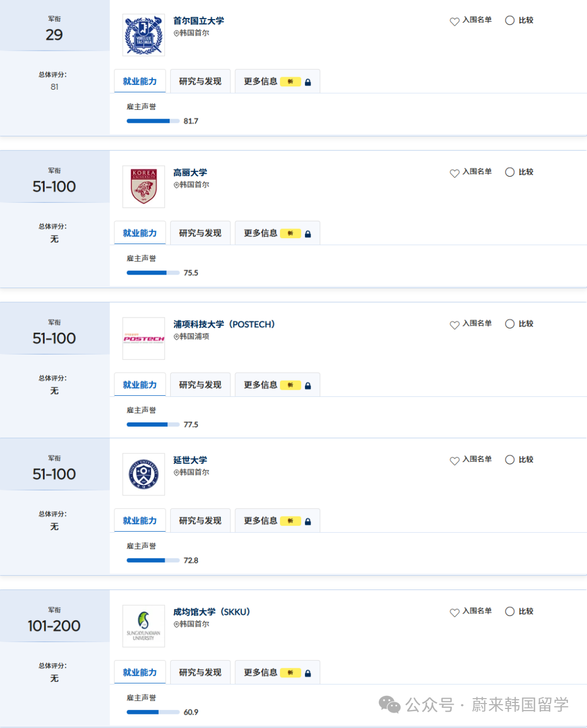The image size is (587, 728).
Task: Open the 浦项科技大学 (POSTECH) title link
Action: [224, 324]
